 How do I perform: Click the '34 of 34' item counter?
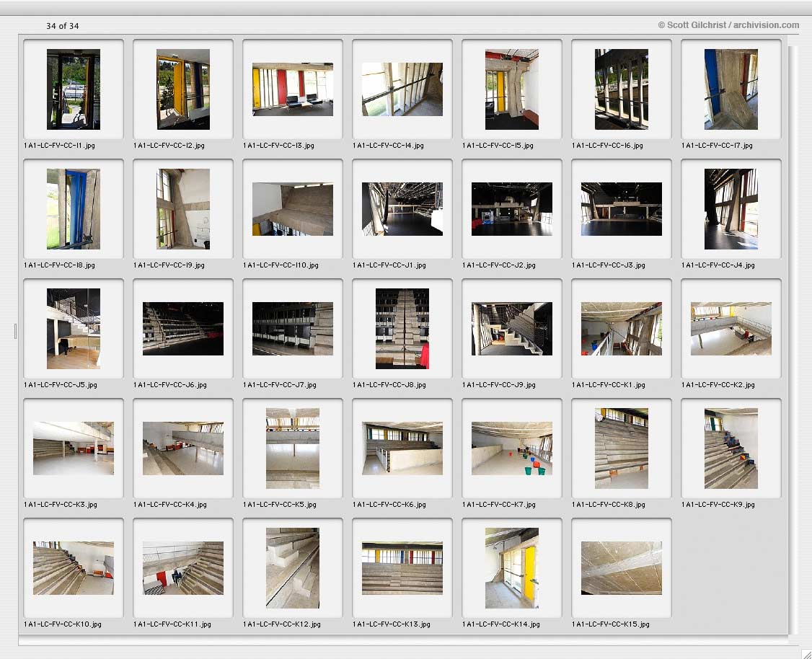(x=63, y=26)
